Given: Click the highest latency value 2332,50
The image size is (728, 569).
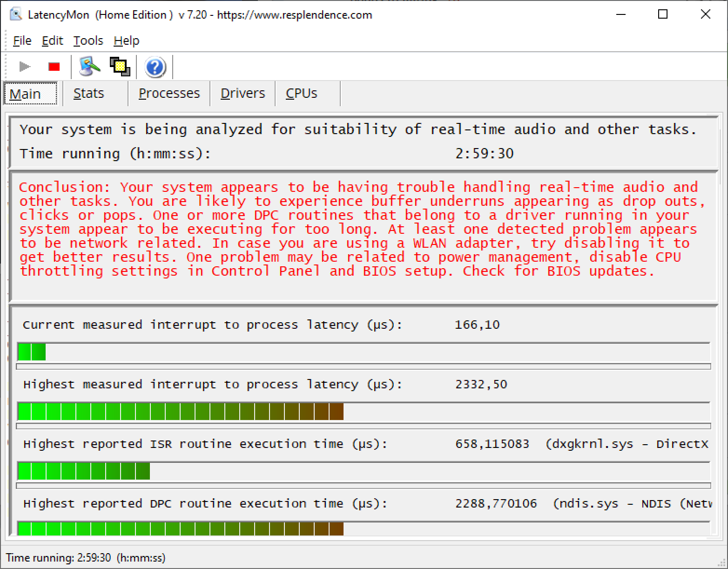Looking at the screenshot, I should tap(481, 384).
